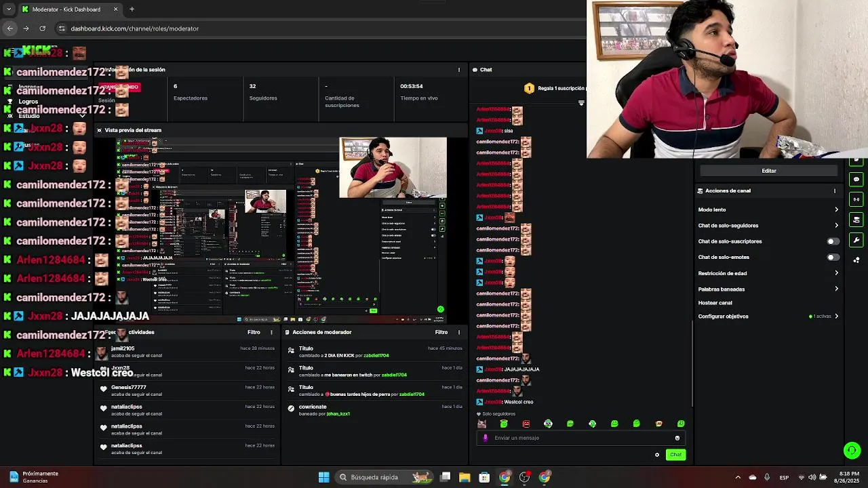Click the three-dots cluster sidebar icon
The height and width of the screenshot is (488, 868).
pyautogui.click(x=856, y=260)
